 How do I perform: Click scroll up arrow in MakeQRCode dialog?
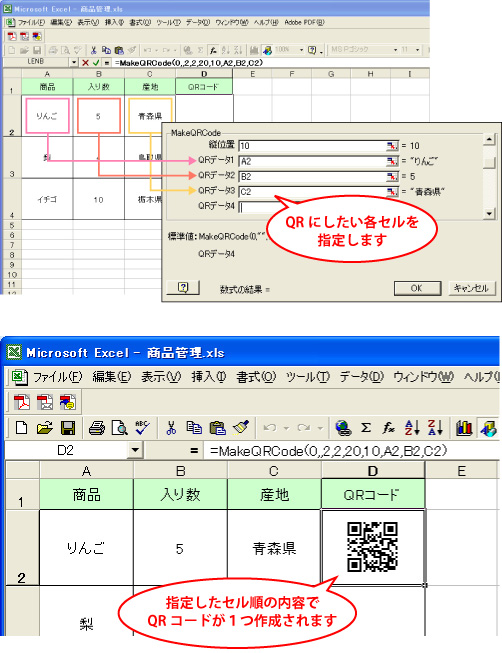pos(490,139)
